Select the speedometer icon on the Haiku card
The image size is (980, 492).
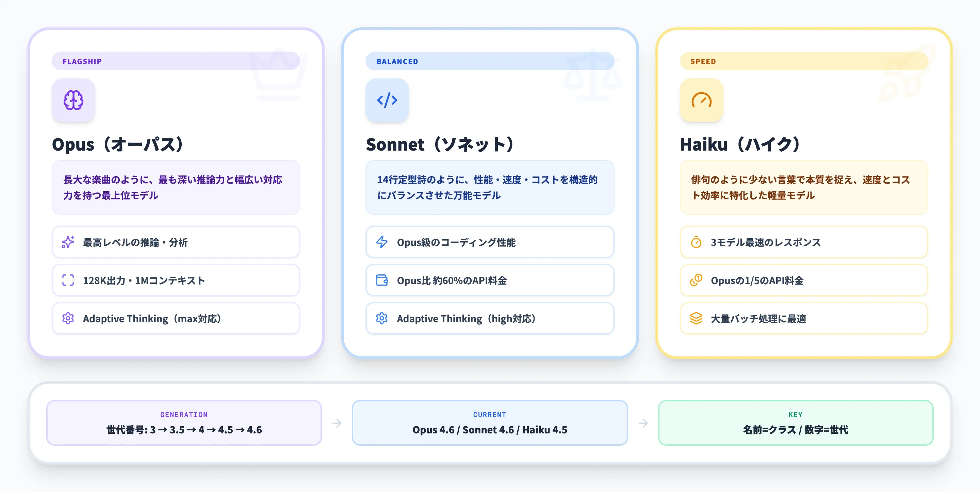pos(701,100)
